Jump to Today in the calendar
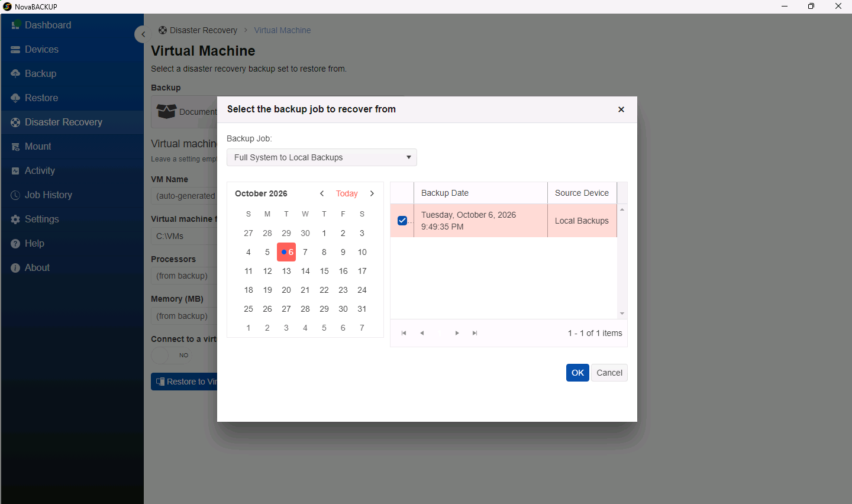Image resolution: width=852 pixels, height=504 pixels. tap(347, 193)
